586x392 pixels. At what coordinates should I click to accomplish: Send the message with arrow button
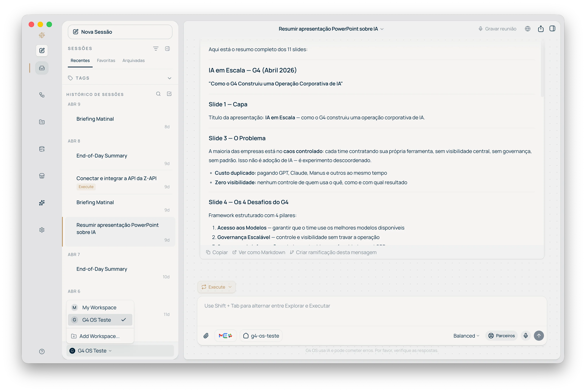point(539,335)
